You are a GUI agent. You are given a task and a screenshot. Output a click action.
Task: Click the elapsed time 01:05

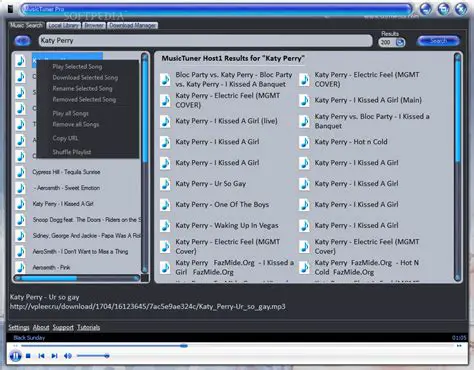pos(459,338)
